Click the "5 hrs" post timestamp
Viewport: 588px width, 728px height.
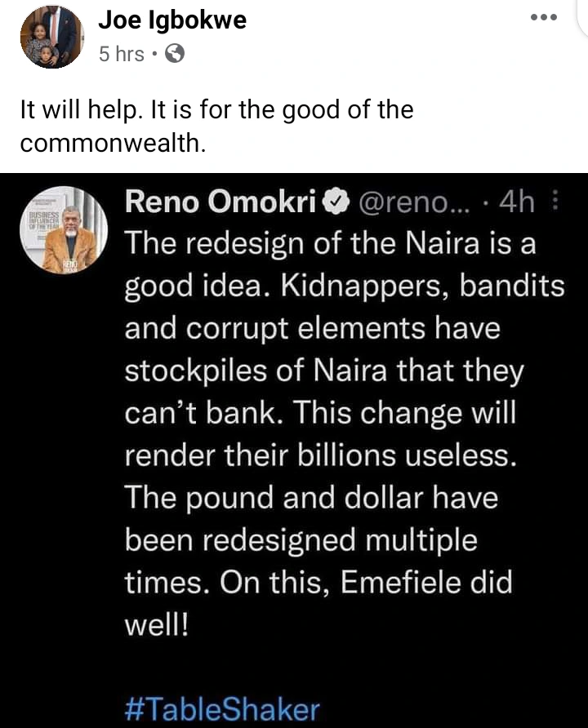[120, 55]
